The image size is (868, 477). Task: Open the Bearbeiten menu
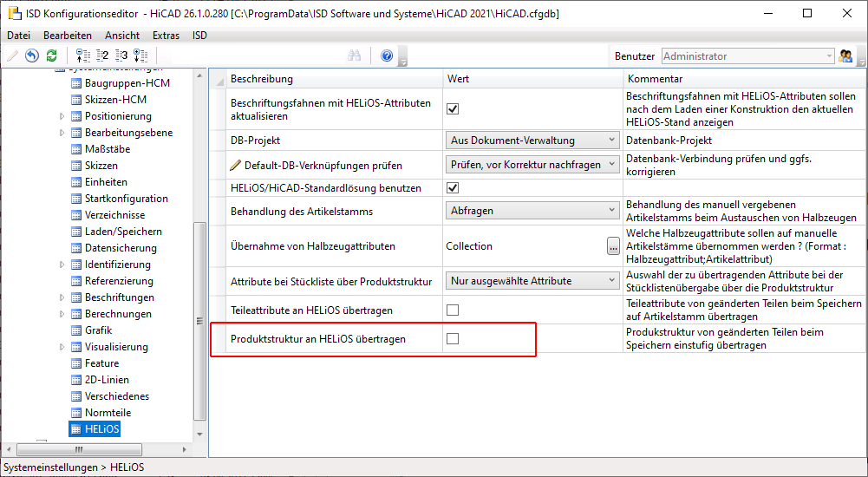(x=68, y=36)
